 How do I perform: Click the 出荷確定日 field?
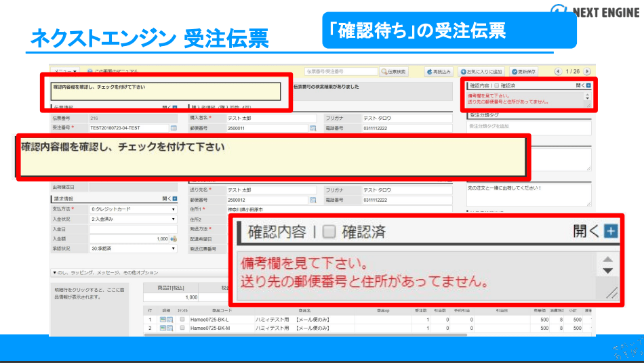coord(134,187)
